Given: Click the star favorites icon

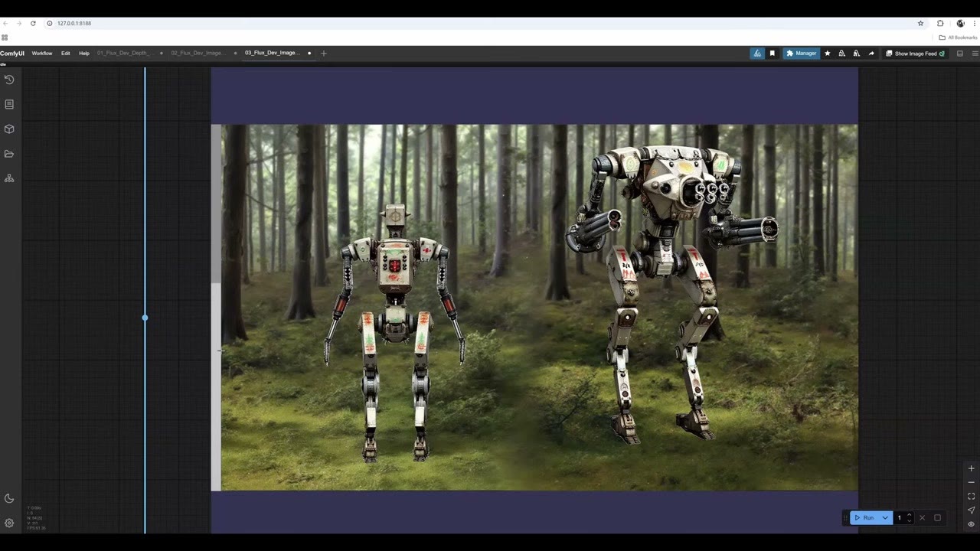Looking at the screenshot, I should click(x=828, y=54).
